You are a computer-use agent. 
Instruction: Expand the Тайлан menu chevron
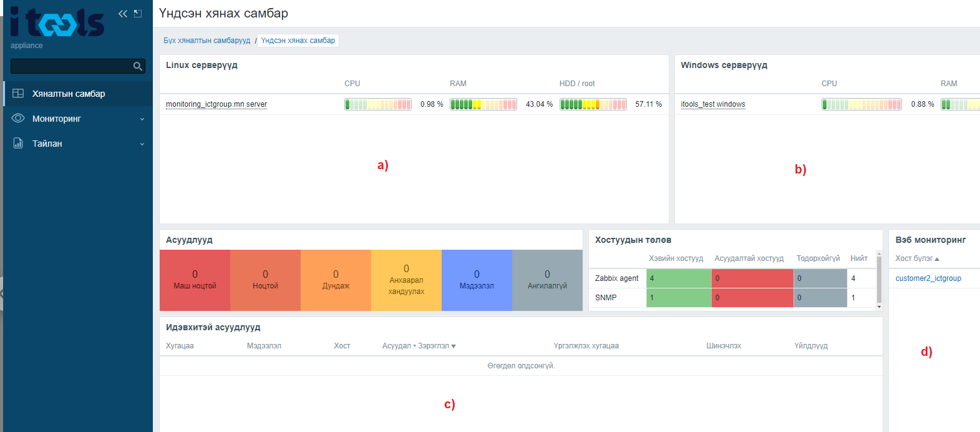[142, 144]
